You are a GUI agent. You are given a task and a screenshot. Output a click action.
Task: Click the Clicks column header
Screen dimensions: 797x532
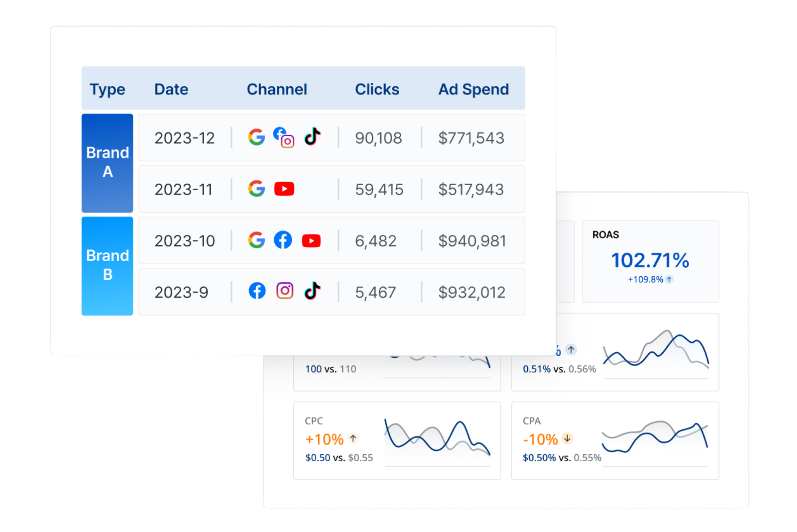click(377, 90)
